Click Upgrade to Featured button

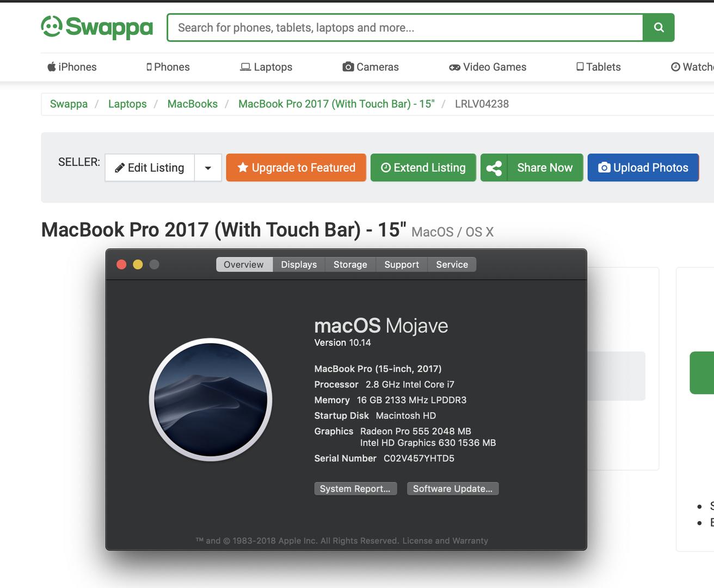pos(296,168)
